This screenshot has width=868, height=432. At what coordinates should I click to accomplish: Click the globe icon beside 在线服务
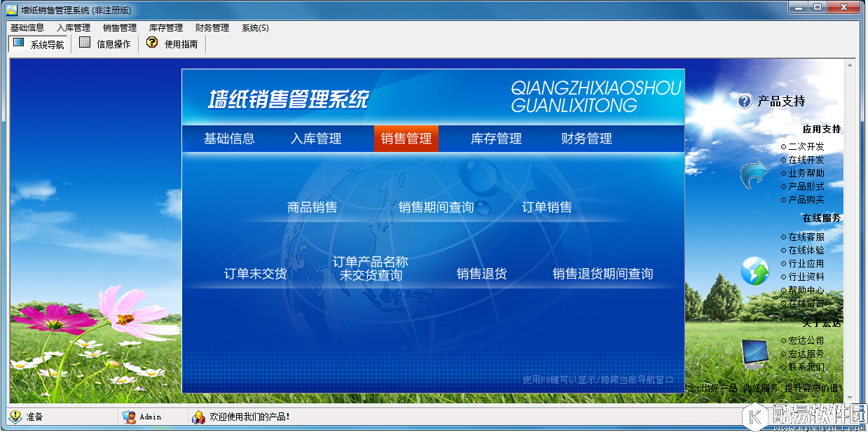point(755,271)
